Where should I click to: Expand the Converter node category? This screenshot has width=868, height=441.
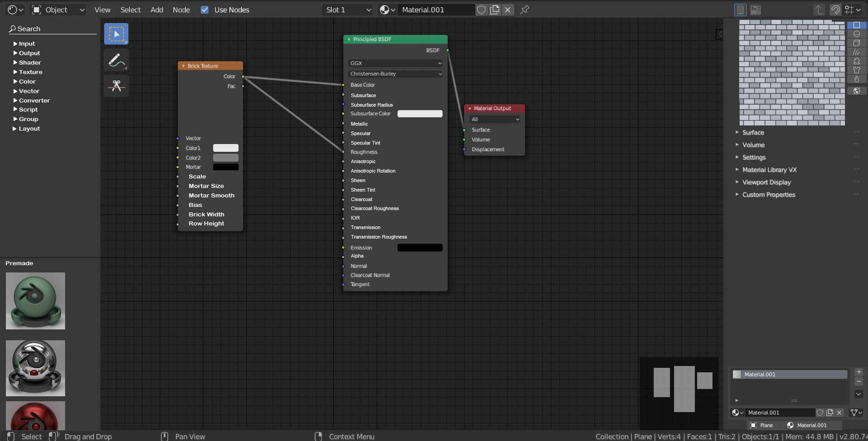[x=32, y=100]
